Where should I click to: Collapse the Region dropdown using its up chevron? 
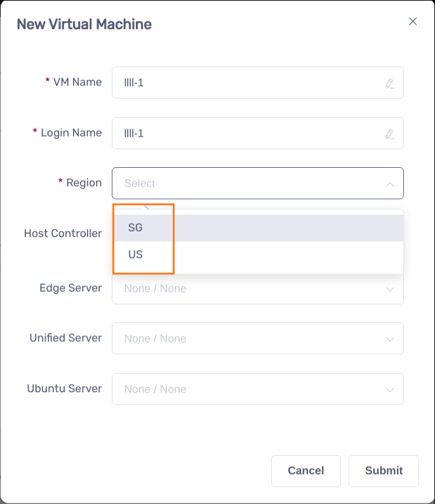pos(390,184)
